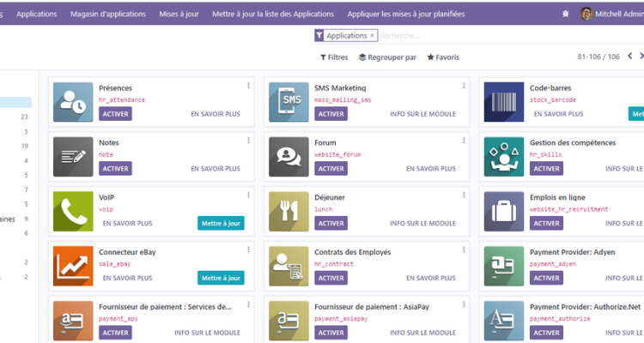Click Mettre à jour for VoIP
Viewport: 644px width, 343px height.
(x=221, y=223)
